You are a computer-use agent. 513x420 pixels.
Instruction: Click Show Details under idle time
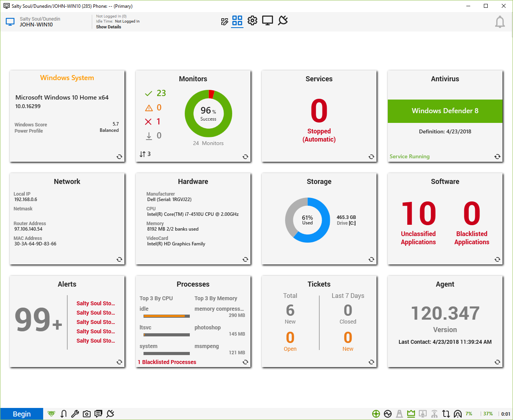click(x=109, y=27)
